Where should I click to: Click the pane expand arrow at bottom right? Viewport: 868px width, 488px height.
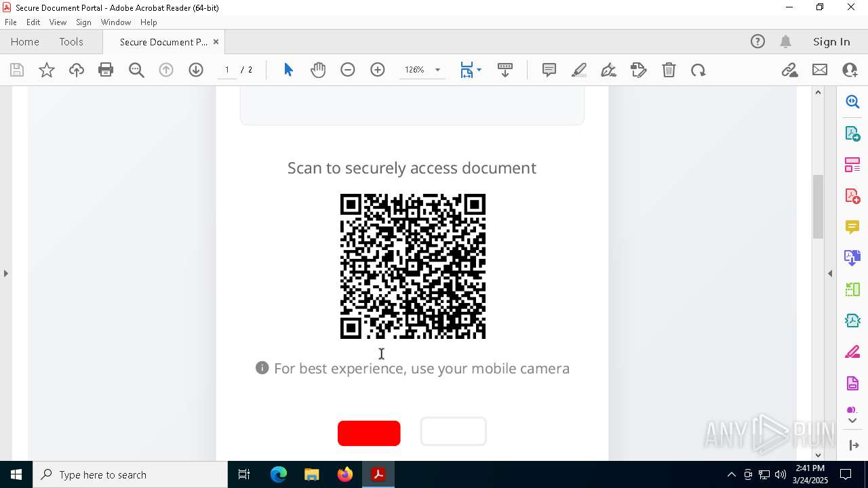point(853,445)
